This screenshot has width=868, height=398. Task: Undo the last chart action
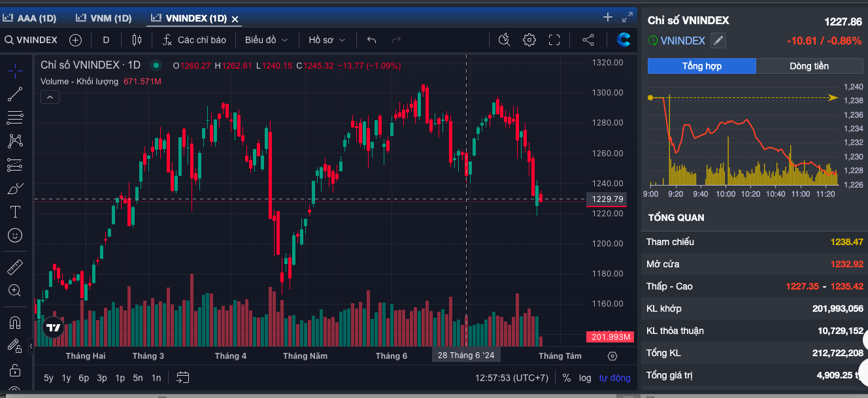[371, 40]
